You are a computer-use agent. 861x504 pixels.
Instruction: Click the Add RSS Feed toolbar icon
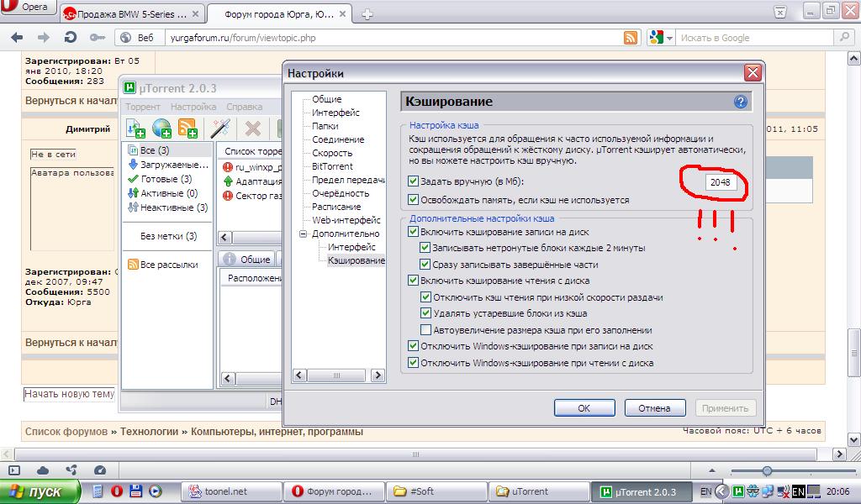[x=188, y=129]
